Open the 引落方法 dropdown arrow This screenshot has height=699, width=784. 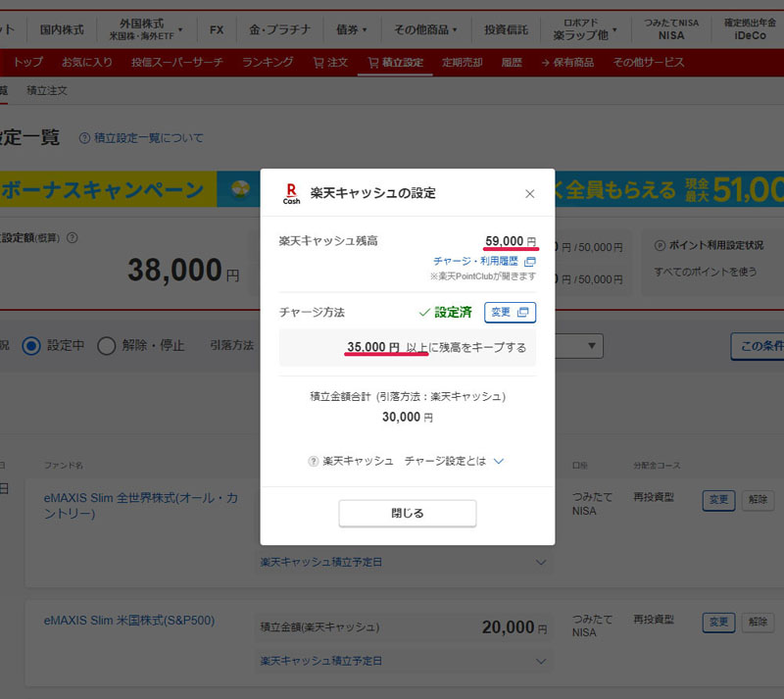[593, 345]
